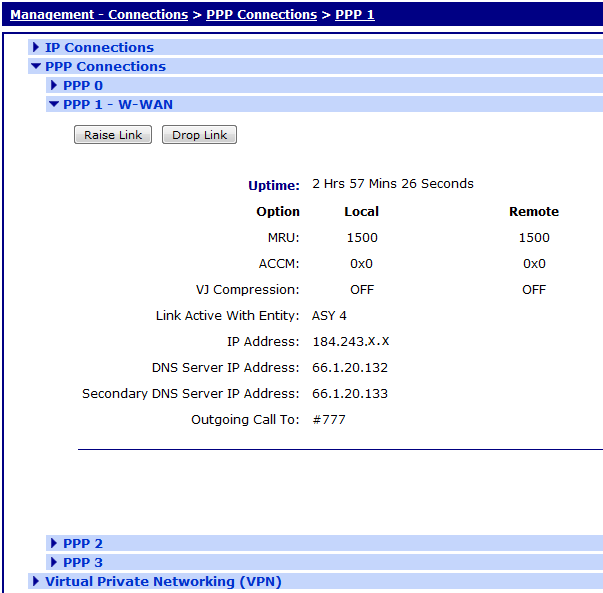This screenshot has width=603, height=593.
Task: Click the triangle arrow next to PPP 0
Action: (x=54, y=86)
